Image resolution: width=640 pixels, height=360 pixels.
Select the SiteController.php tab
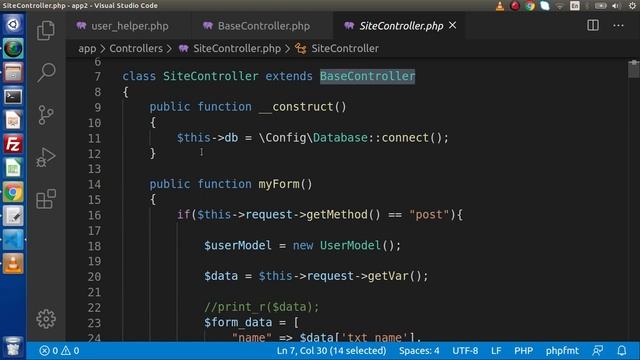point(400,26)
